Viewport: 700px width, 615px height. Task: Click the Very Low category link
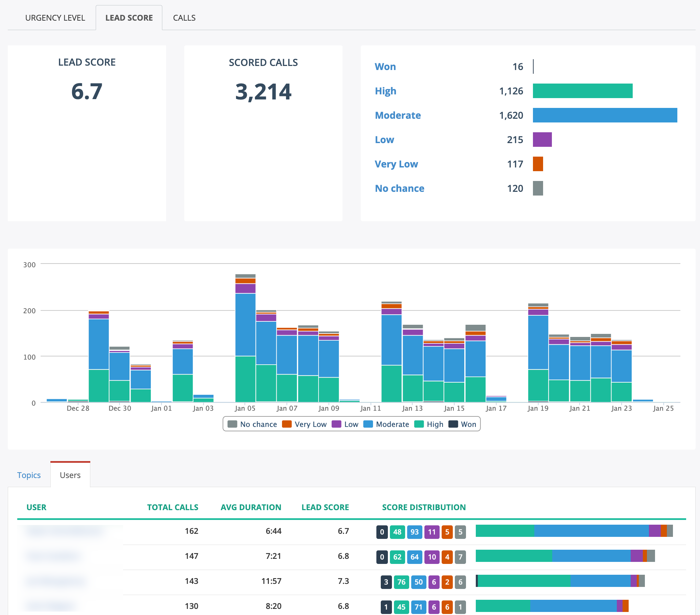396,164
